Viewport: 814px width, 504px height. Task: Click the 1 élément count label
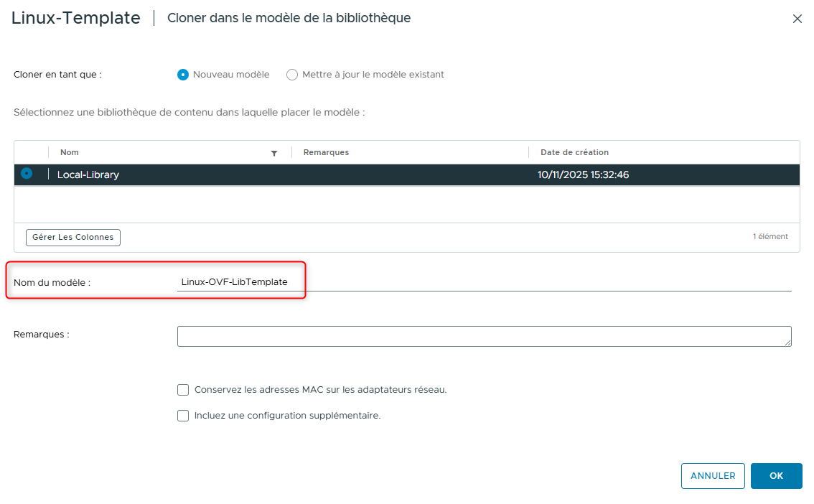pos(770,237)
